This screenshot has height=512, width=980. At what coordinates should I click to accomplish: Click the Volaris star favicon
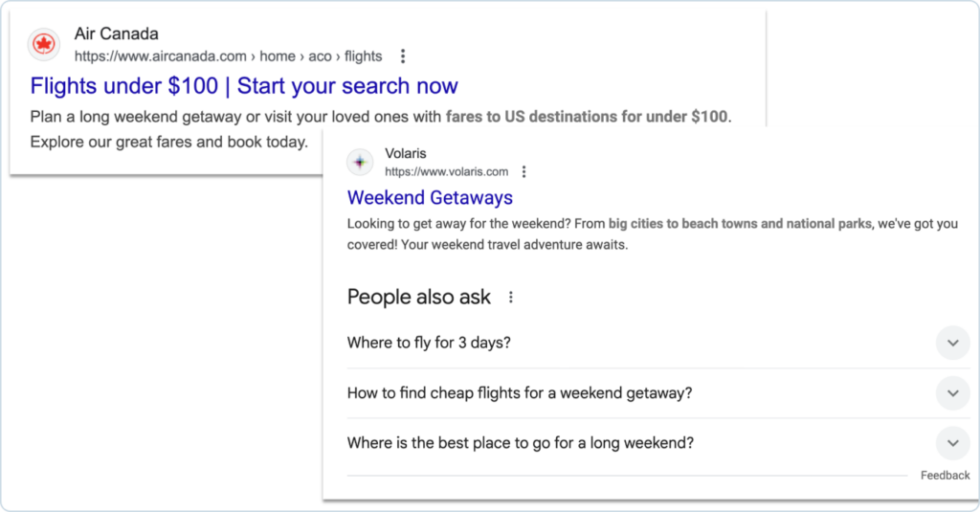pos(360,162)
